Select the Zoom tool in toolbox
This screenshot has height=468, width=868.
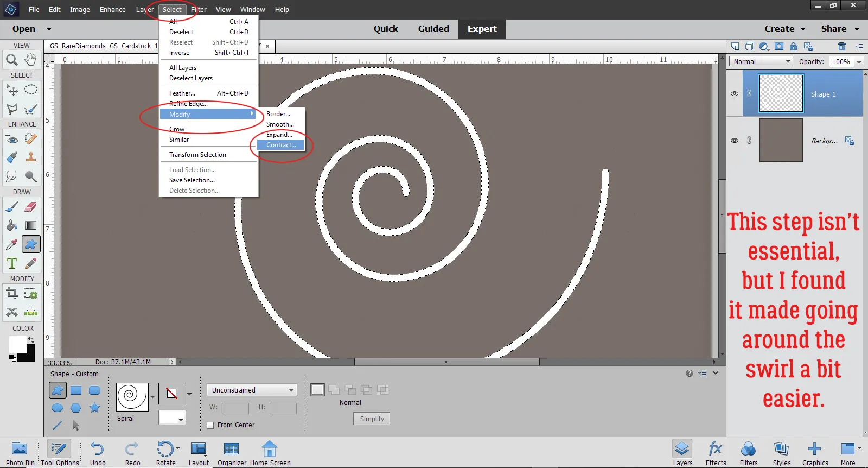click(x=11, y=60)
